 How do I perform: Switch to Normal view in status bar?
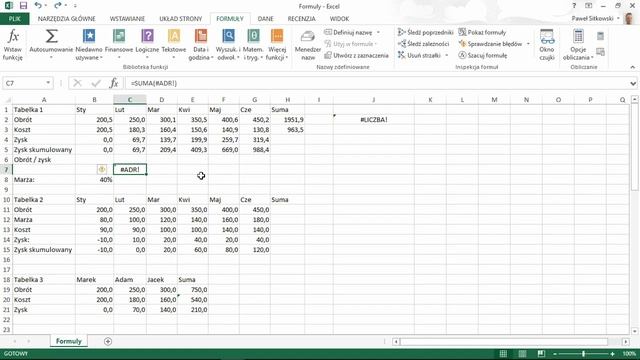tap(503, 353)
